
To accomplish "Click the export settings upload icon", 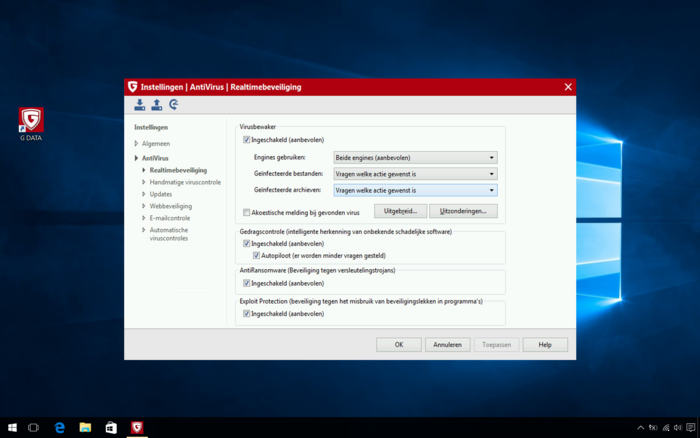I will point(157,105).
